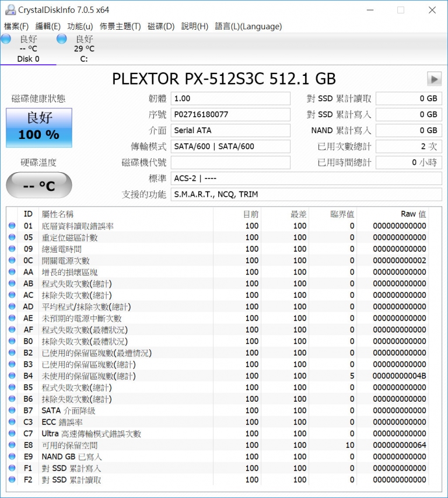Click raw value 00000000004B

(x=399, y=376)
